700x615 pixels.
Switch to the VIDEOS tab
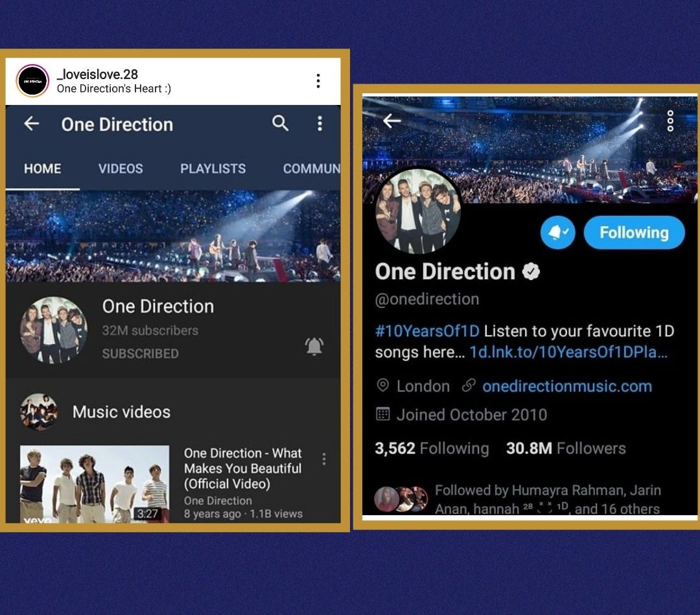pyautogui.click(x=121, y=168)
